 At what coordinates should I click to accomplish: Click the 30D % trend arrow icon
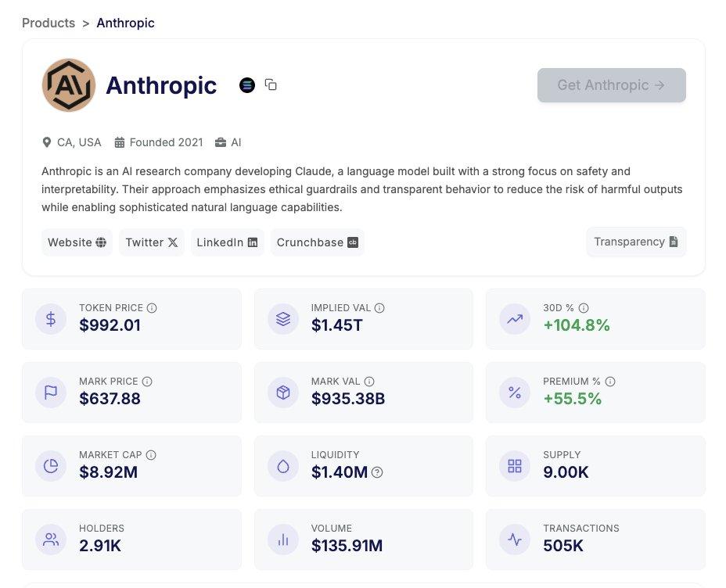(515, 319)
